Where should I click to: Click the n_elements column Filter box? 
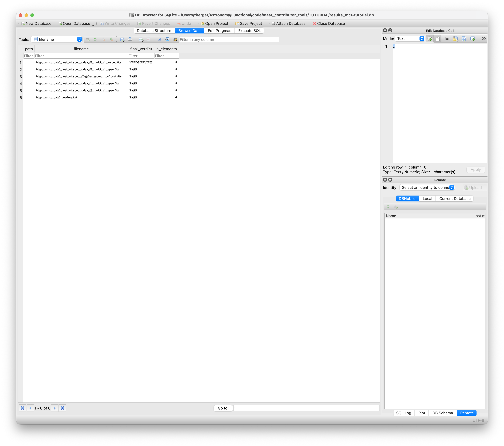click(166, 56)
